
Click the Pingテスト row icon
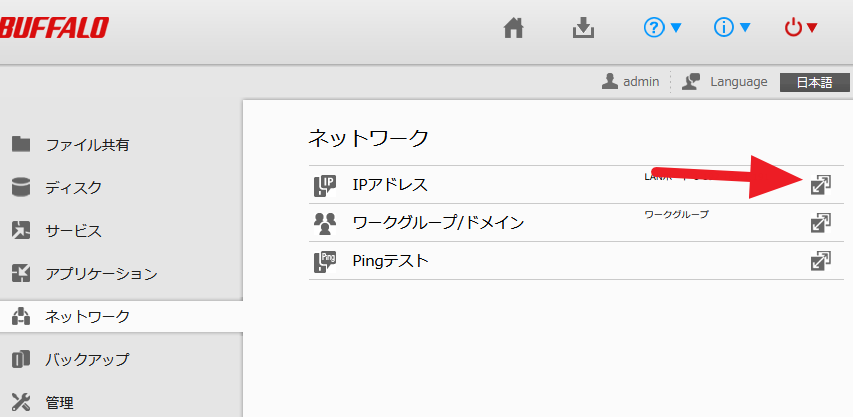325,261
